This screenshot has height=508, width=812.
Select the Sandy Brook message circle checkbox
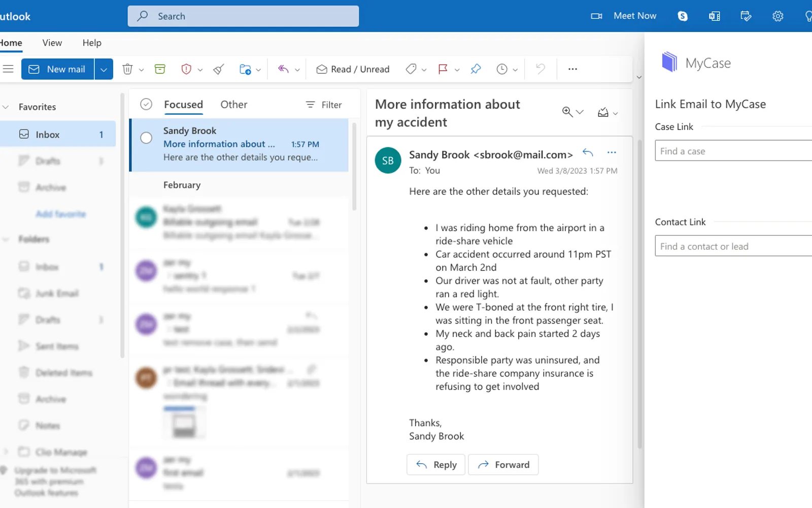(146, 138)
